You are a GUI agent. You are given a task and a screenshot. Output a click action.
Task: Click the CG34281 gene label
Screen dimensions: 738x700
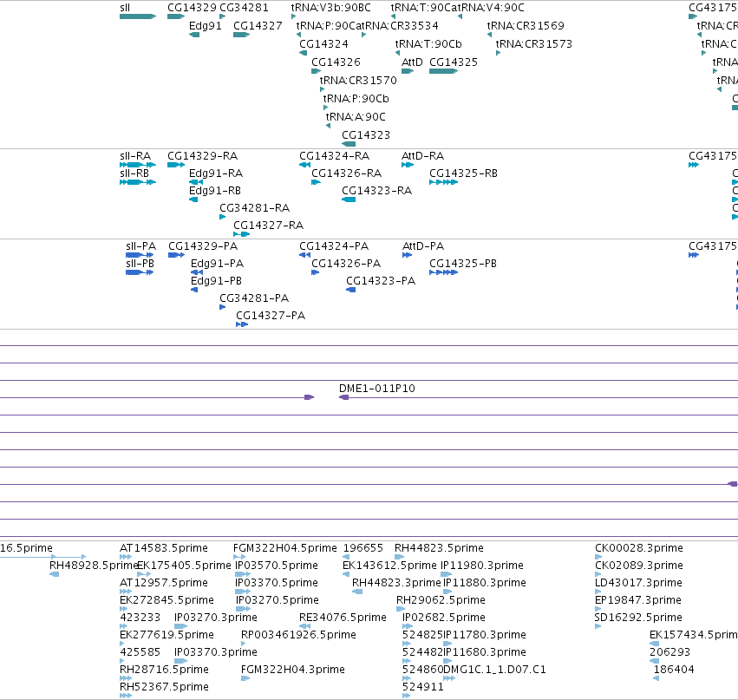[x=244, y=8]
